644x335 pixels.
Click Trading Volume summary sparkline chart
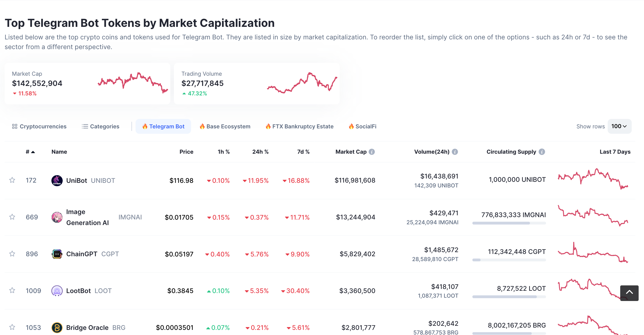pos(302,83)
